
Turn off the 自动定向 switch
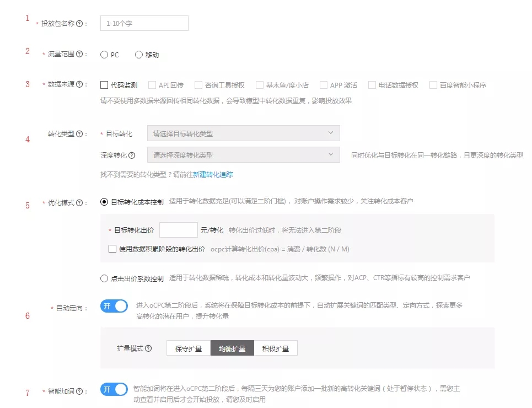(x=114, y=307)
